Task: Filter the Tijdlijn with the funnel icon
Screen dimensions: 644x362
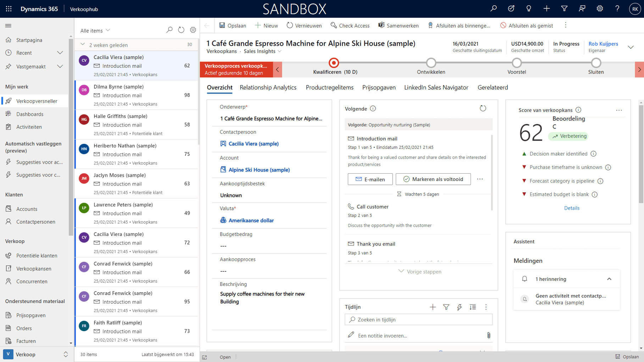Action: coord(446,307)
